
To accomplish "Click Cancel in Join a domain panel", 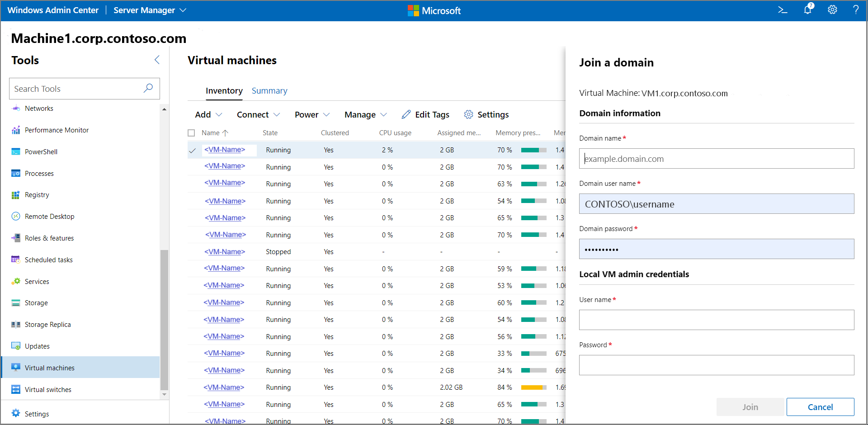I will 820,407.
